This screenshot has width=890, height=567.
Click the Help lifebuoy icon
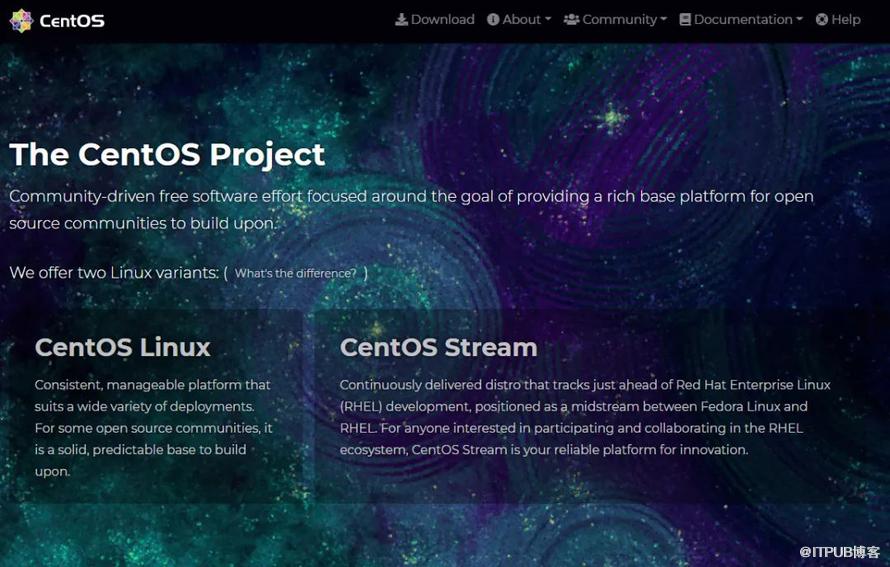(x=822, y=20)
